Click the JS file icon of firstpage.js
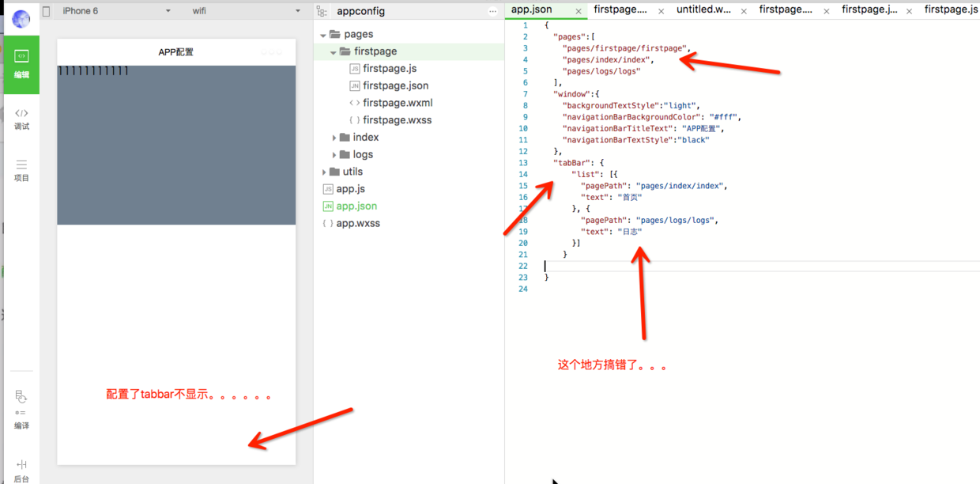 [355, 69]
